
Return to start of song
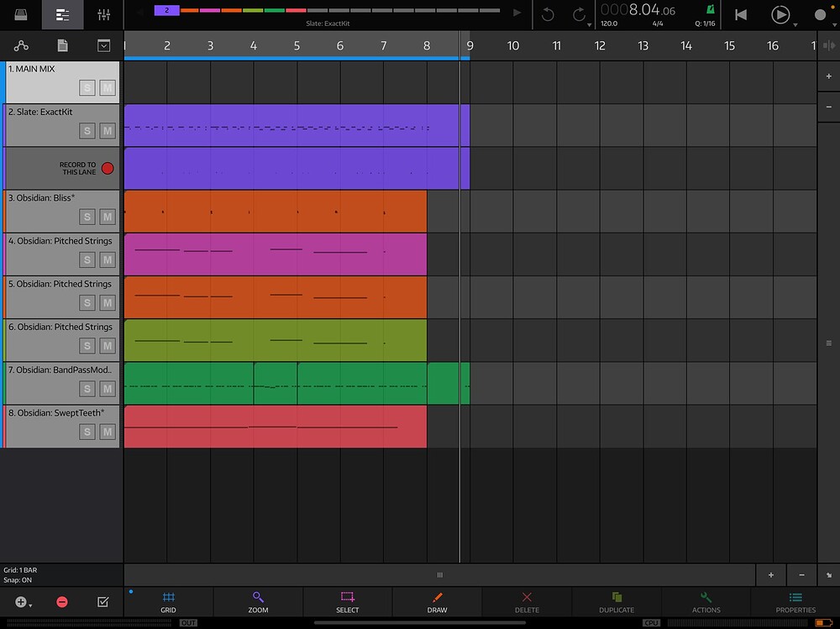[741, 14]
